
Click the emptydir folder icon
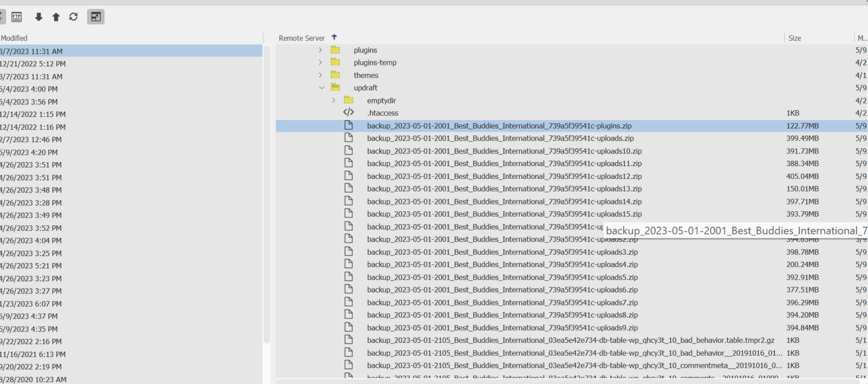tap(349, 101)
